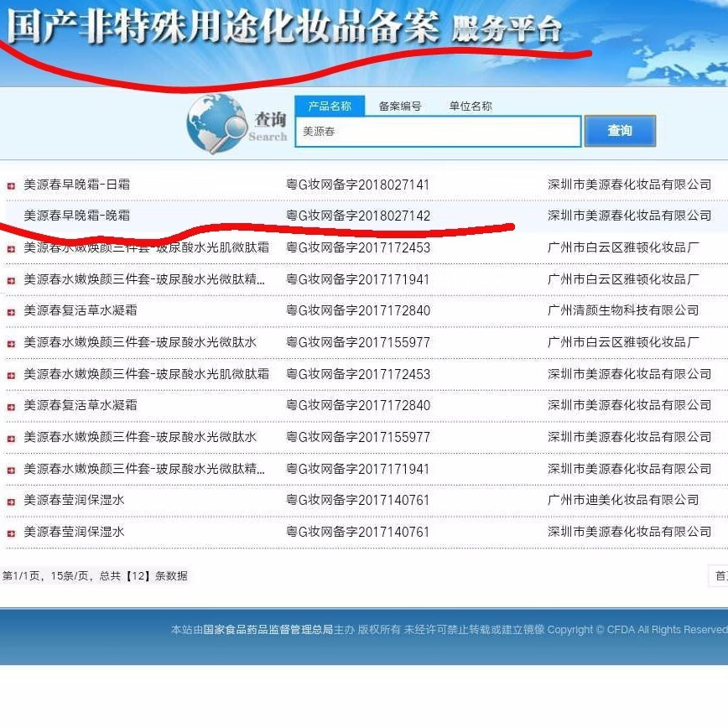
Task: Click the red arrow icon beside 美源春水嫩焕颜三件套-玻尿酸水光微肽水
Action: pos(11,342)
